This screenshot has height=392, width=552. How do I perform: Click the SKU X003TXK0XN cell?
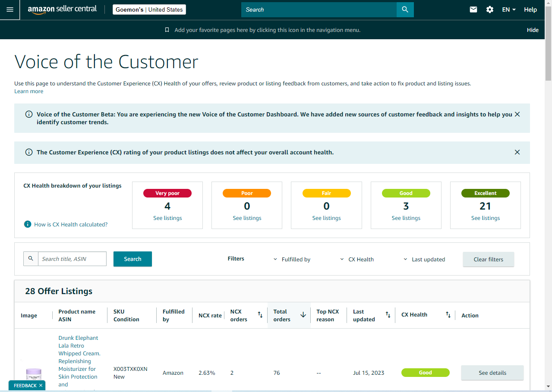(x=130, y=369)
